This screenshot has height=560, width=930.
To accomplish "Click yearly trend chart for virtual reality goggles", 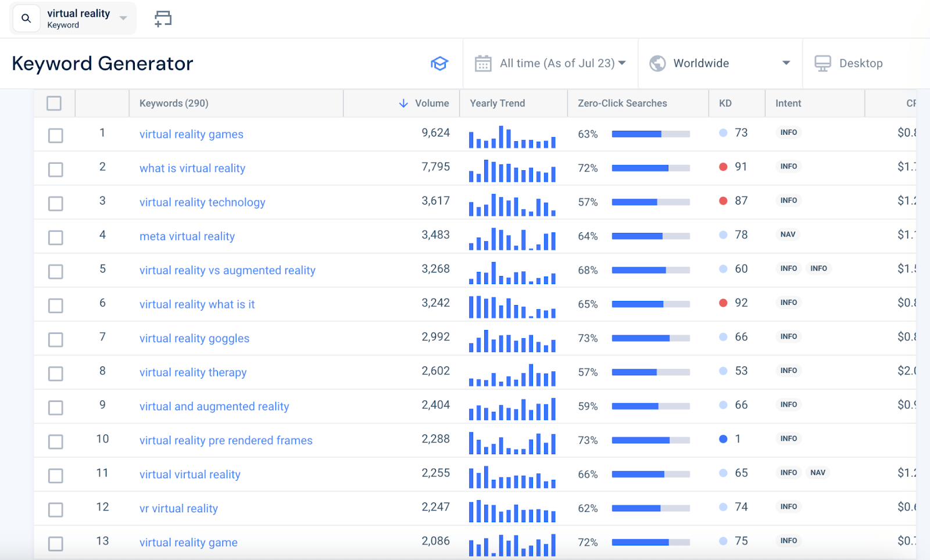I will (x=512, y=340).
